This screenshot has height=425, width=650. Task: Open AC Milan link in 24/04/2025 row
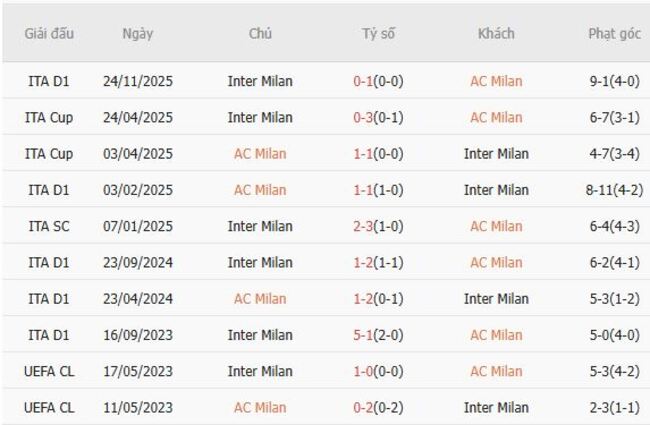[x=496, y=117]
